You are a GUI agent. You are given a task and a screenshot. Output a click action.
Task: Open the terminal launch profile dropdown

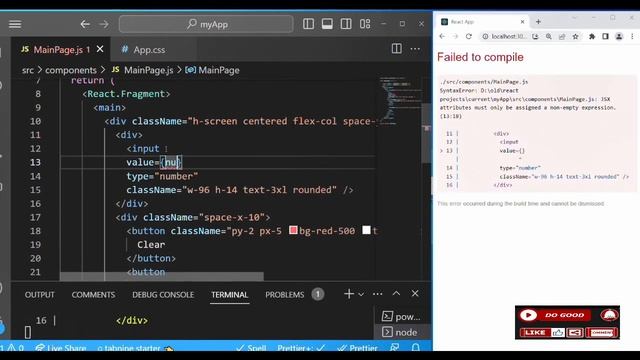[361, 294]
